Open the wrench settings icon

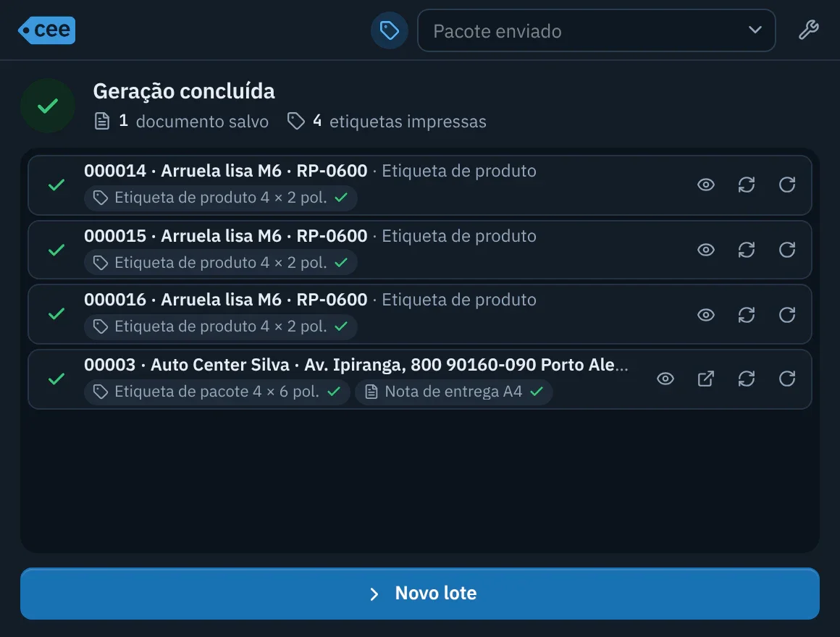click(x=808, y=30)
